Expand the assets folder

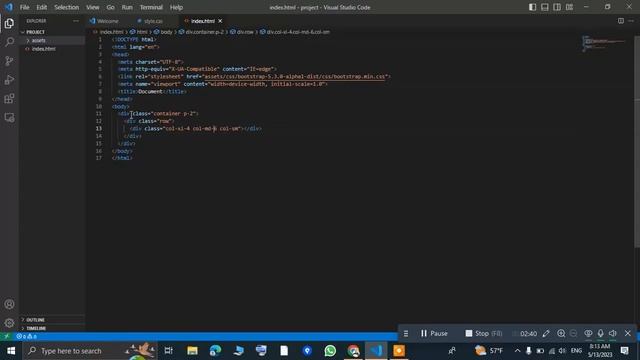(52, 40)
